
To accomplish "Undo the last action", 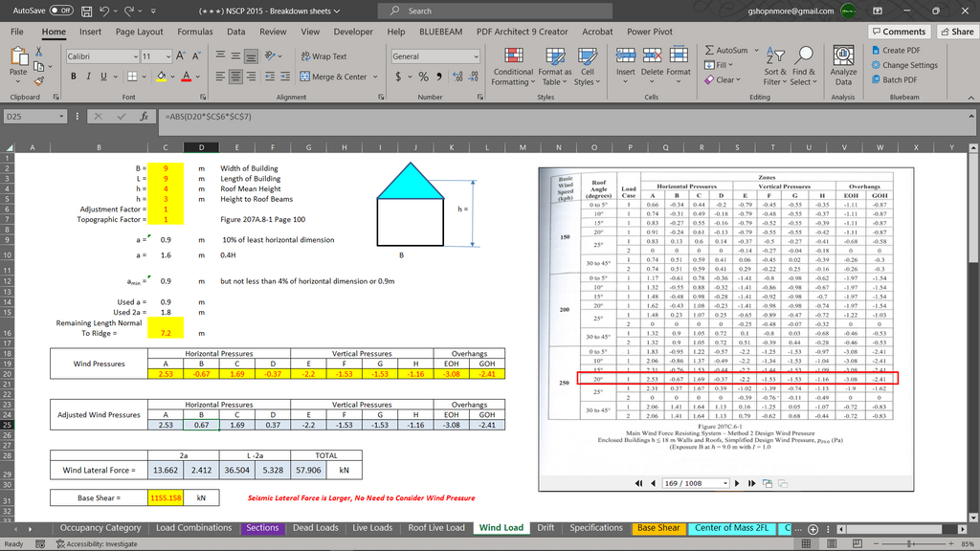I will [104, 11].
